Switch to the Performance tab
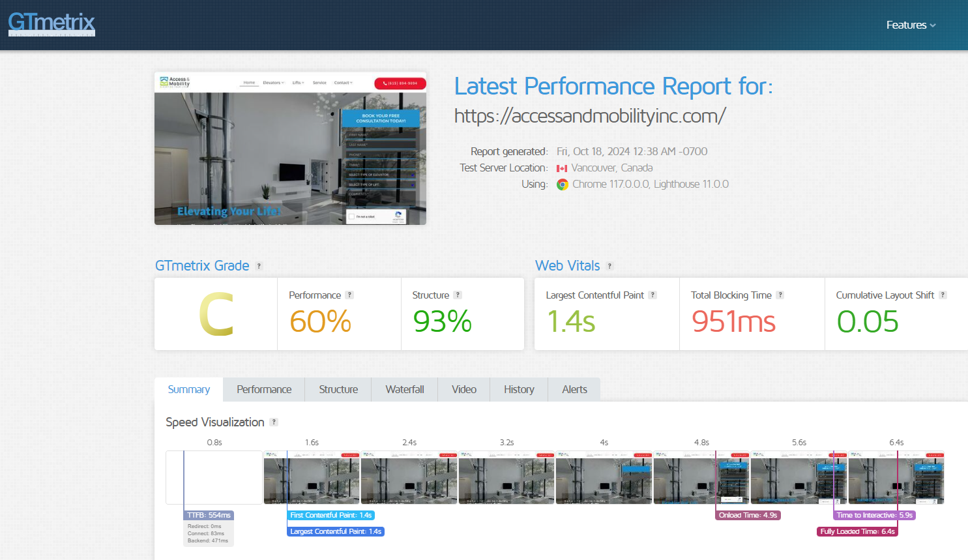This screenshot has height=560, width=968. (264, 389)
